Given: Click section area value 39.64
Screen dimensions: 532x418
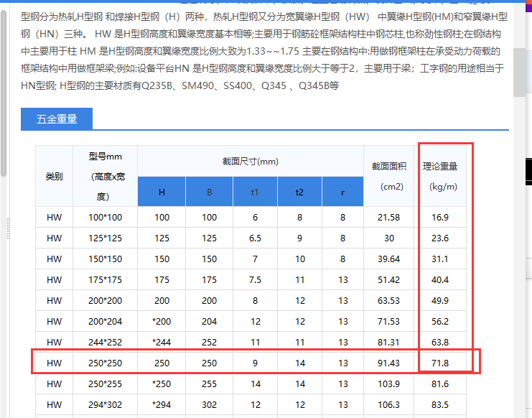Looking at the screenshot, I should tap(389, 259).
